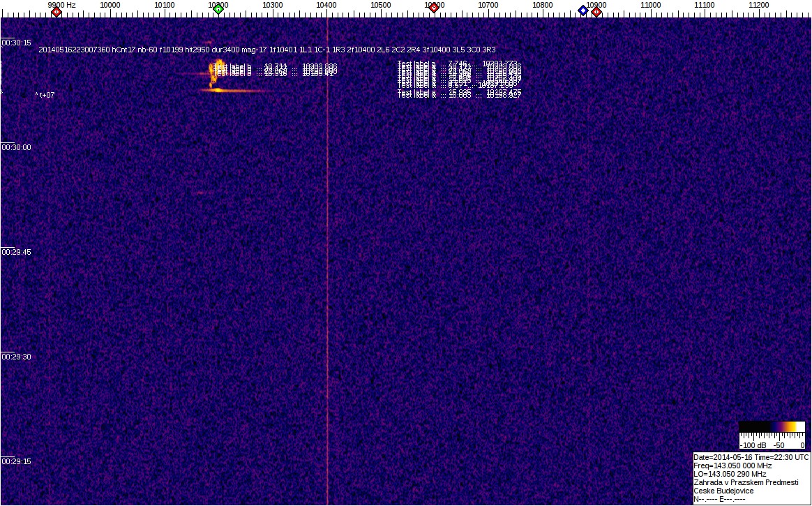Select the 00:30:00 time tick

tap(17, 147)
